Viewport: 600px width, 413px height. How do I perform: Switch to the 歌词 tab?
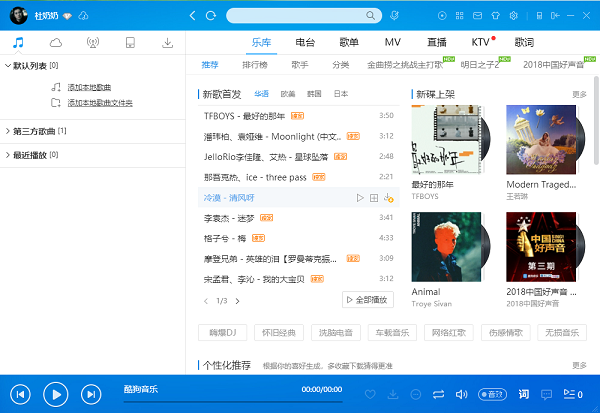pyautogui.click(x=524, y=42)
